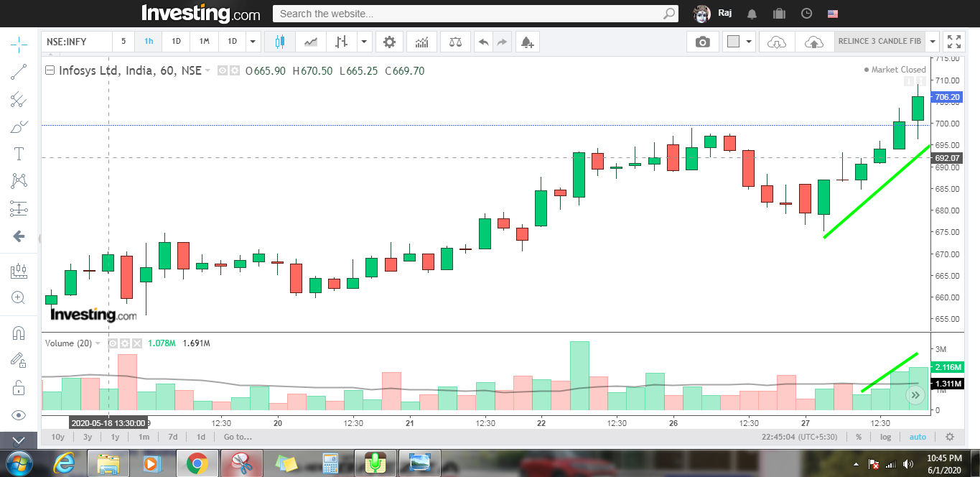Click the chart scroll-to-latest double arrow
Viewport: 980px width, 477px height.
click(915, 394)
